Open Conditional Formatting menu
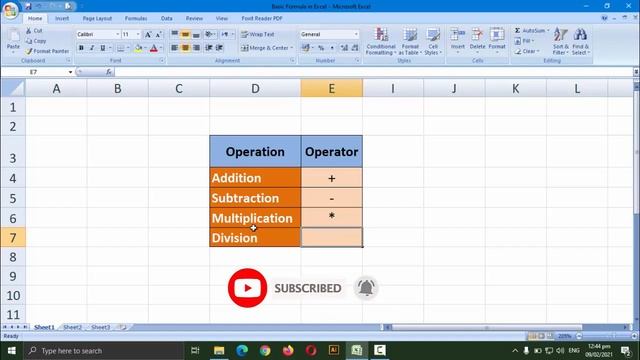The height and width of the screenshot is (360, 640). pyautogui.click(x=381, y=41)
